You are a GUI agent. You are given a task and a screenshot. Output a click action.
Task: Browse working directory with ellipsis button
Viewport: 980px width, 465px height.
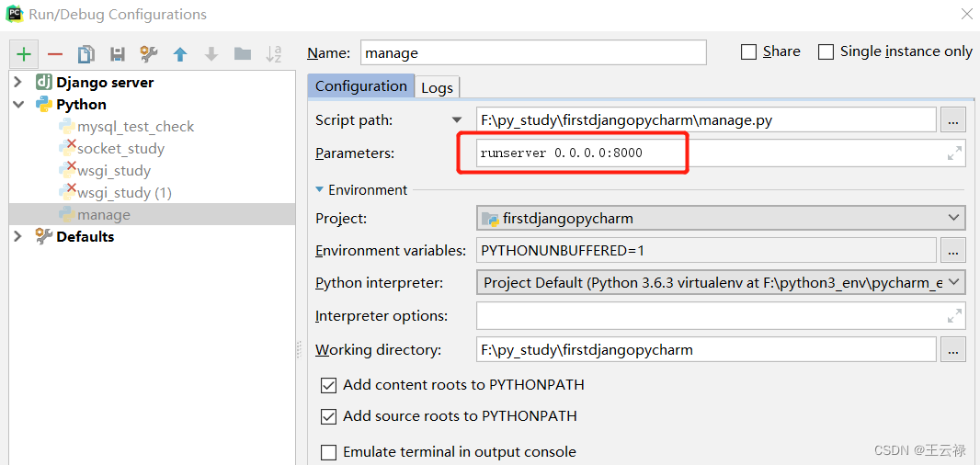click(x=952, y=350)
